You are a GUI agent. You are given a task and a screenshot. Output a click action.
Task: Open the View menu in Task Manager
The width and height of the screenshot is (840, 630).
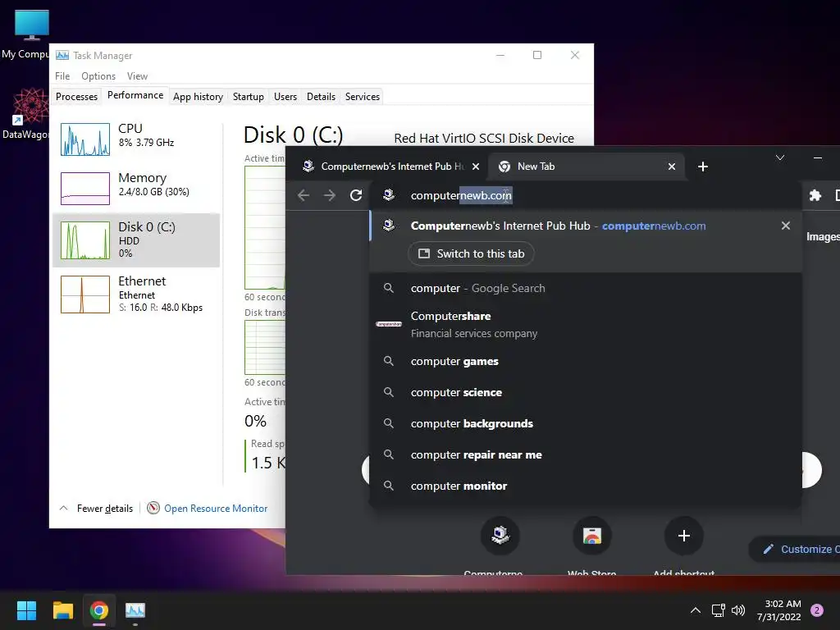(137, 76)
